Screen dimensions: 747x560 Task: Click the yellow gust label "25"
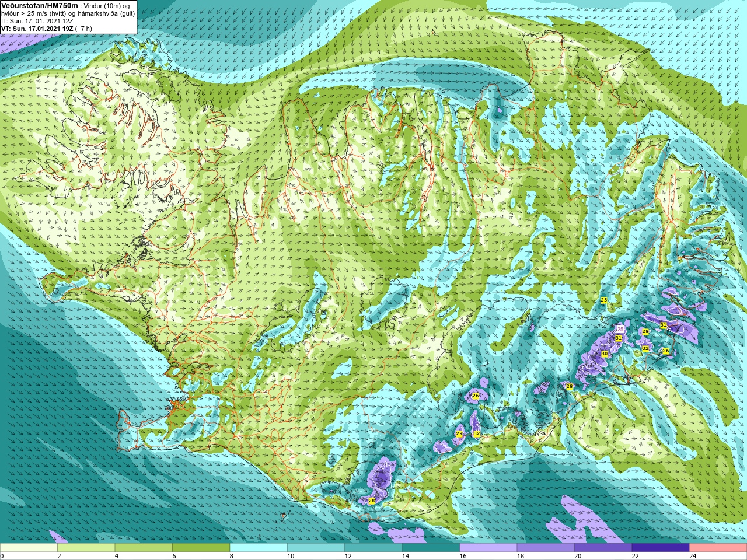point(604,300)
